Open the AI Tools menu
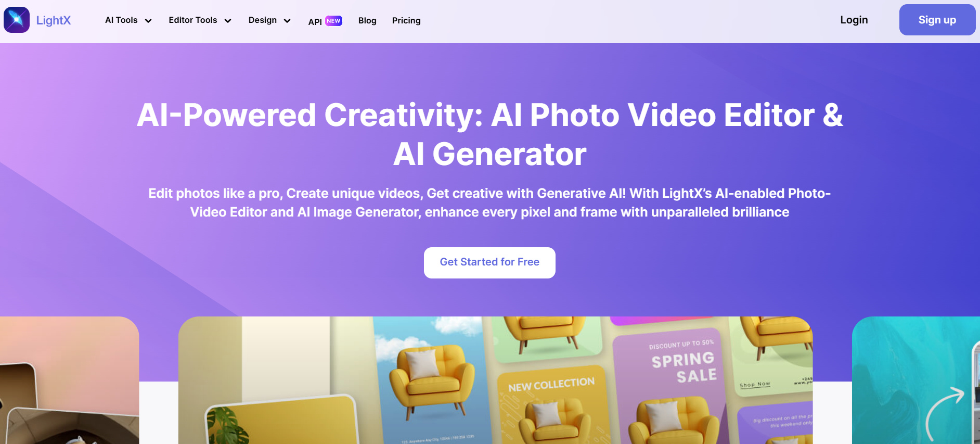Viewport: 980px width, 444px height. [121, 20]
